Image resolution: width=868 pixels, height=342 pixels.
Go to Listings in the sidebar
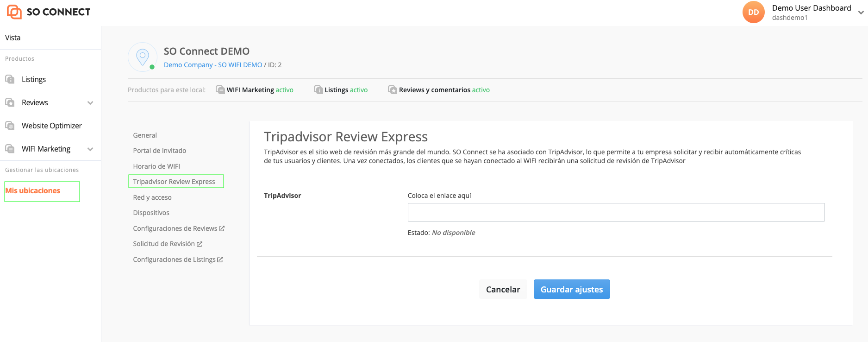point(34,79)
